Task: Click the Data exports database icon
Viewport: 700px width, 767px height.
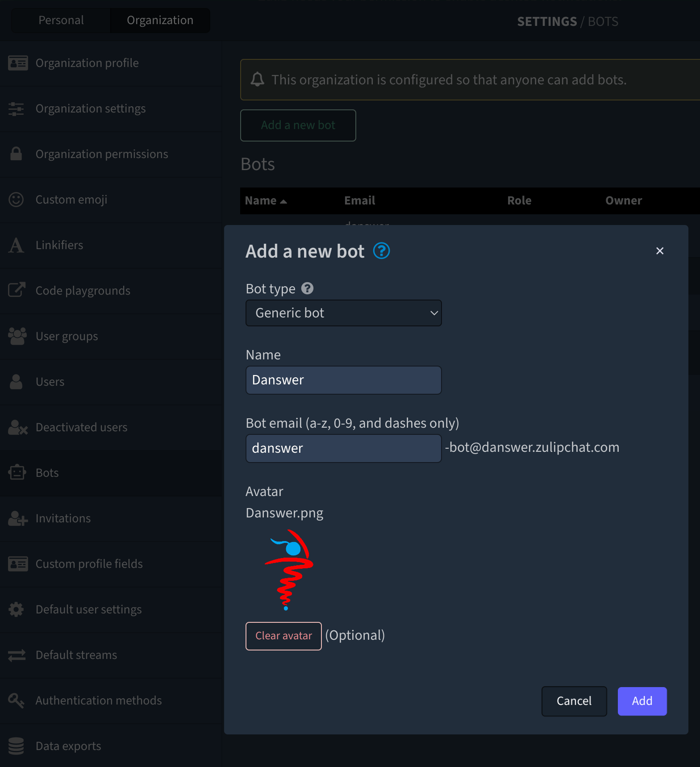Action: pos(16,746)
